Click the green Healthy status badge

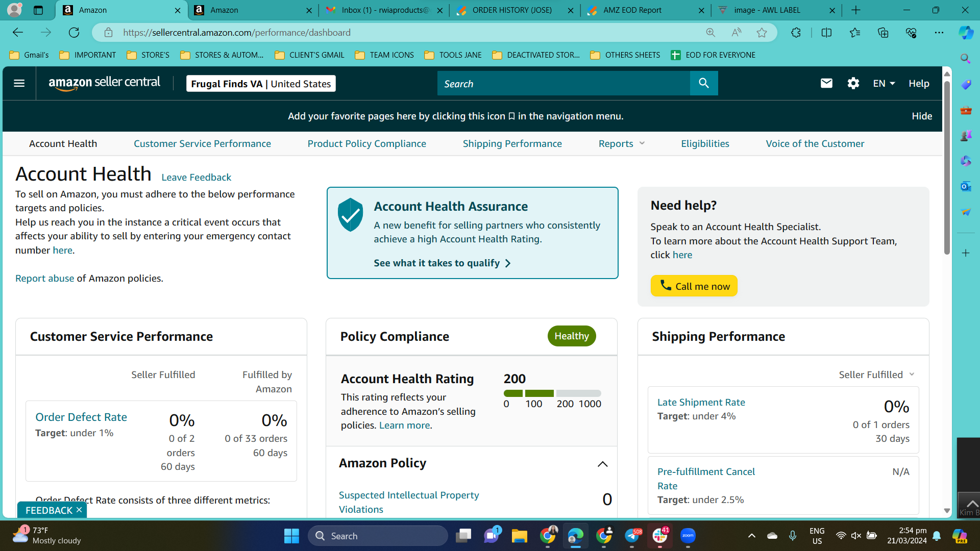[572, 336]
